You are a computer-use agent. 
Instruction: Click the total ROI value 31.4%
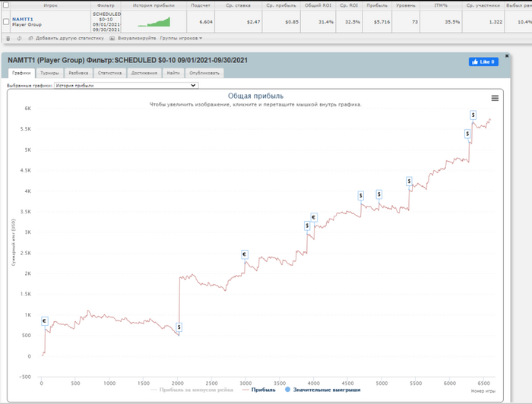click(x=326, y=22)
